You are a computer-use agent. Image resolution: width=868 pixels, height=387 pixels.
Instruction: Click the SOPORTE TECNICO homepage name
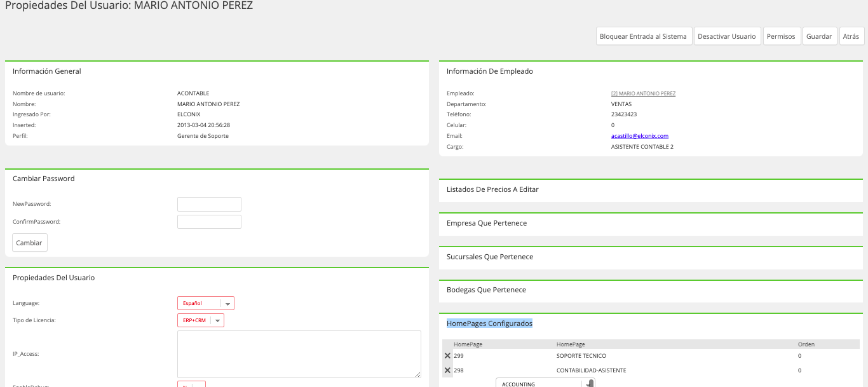[x=581, y=356]
